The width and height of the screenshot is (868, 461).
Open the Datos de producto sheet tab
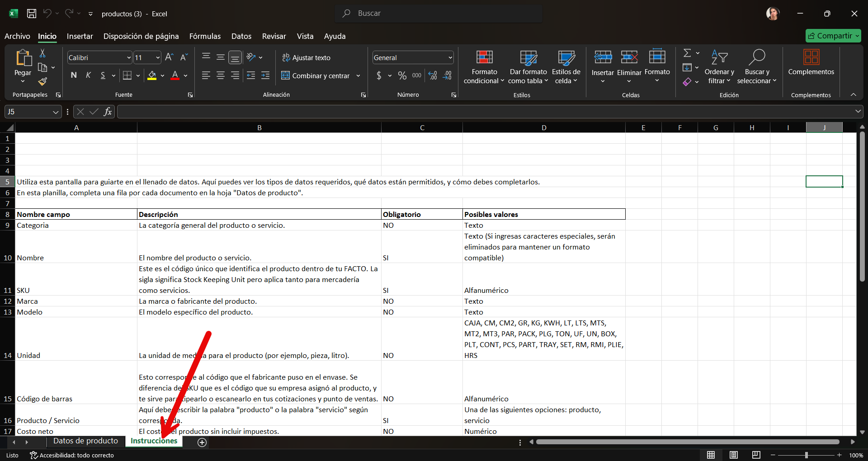(x=85, y=441)
